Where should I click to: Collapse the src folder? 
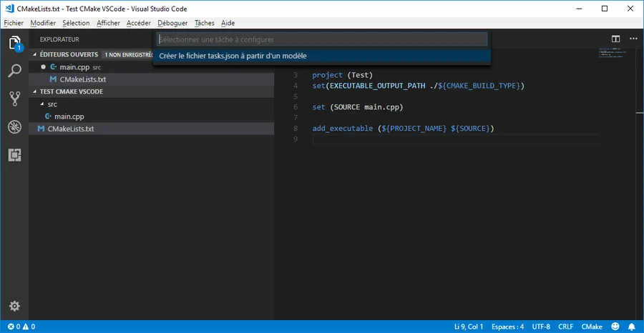pos(42,104)
